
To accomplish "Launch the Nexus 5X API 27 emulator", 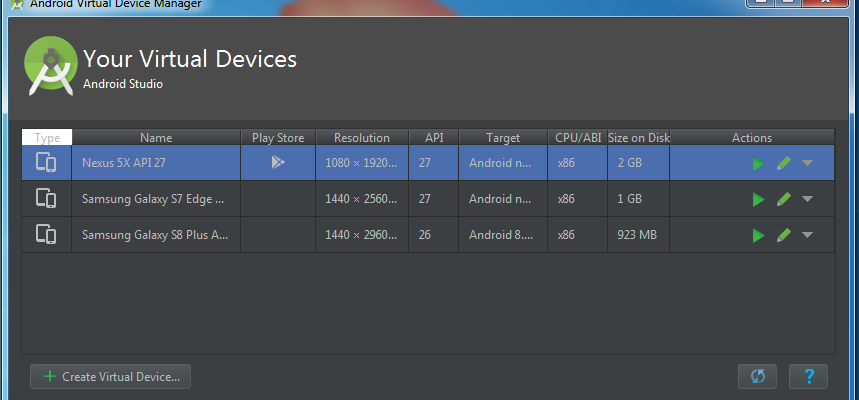I will click(758, 164).
